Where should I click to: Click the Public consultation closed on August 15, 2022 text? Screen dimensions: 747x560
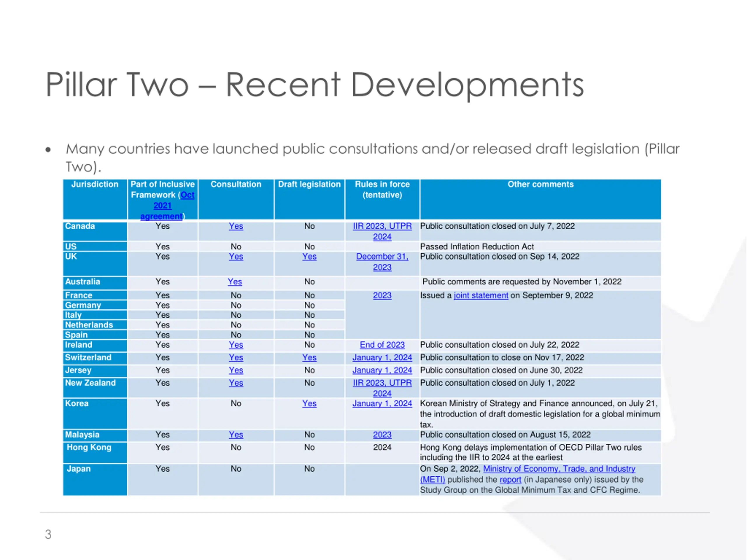point(505,435)
